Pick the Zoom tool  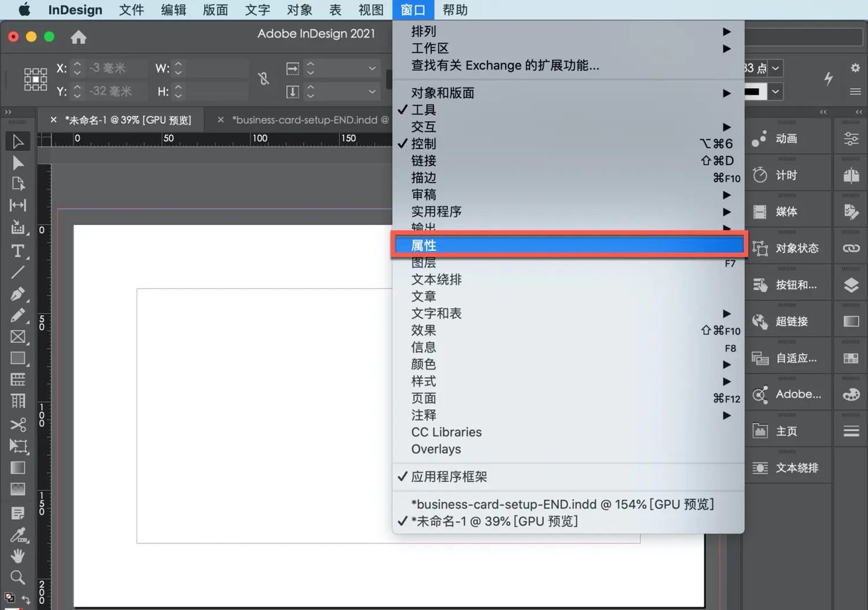click(x=18, y=577)
